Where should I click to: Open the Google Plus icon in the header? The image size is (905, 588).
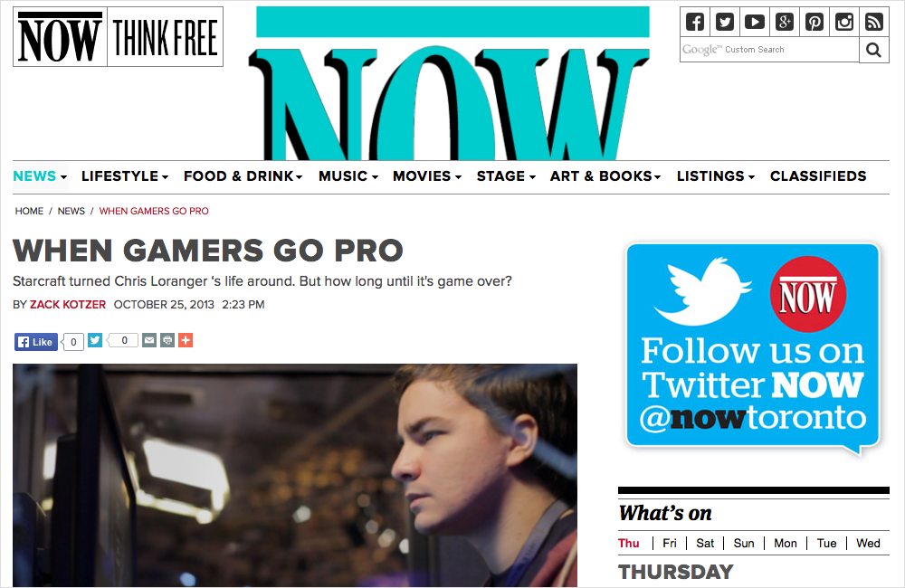click(x=785, y=23)
